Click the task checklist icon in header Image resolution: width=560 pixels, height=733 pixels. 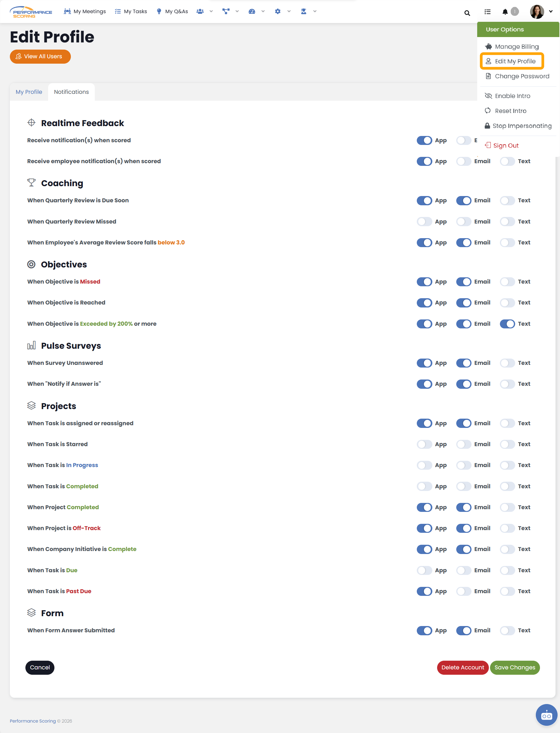pos(487,12)
